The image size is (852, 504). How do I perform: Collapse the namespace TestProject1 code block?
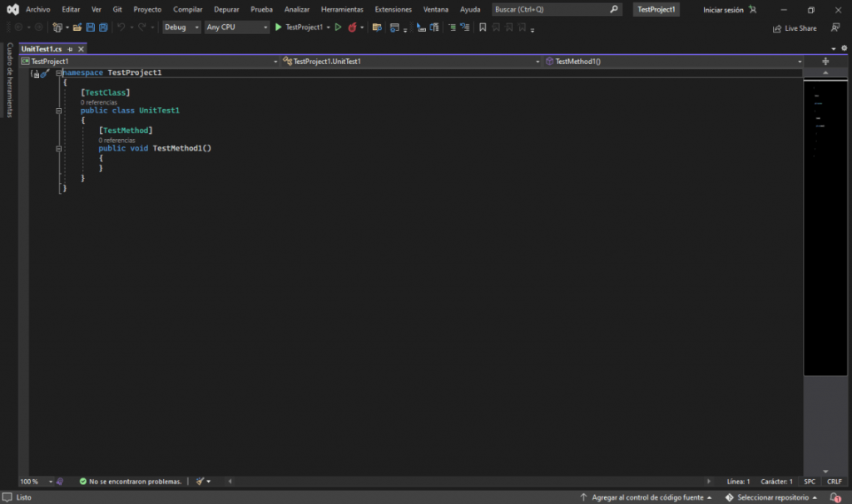[x=58, y=73]
